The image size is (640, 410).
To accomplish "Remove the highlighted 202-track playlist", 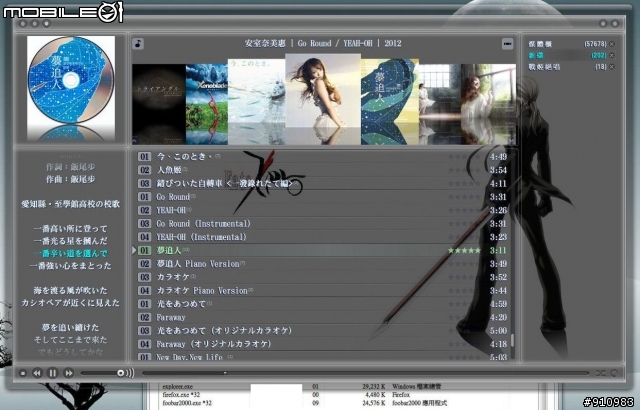I will click(x=612, y=55).
